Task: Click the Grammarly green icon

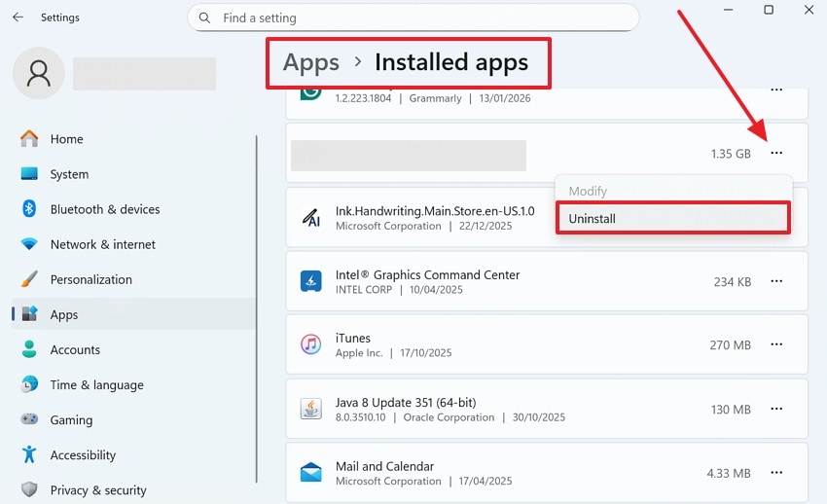Action: [310, 92]
